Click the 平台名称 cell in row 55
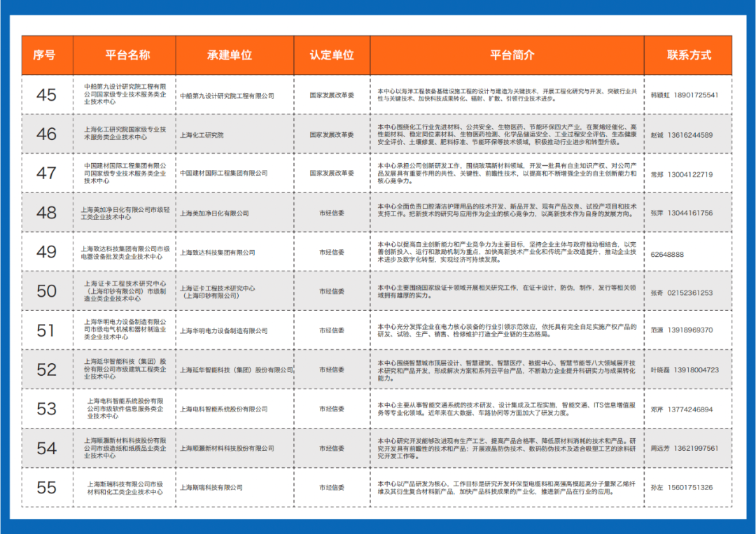This screenshot has height=534, width=756. 125,488
